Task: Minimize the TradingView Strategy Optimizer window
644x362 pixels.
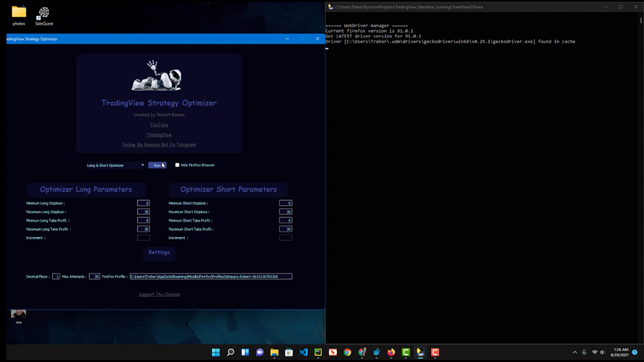Action: click(x=287, y=39)
